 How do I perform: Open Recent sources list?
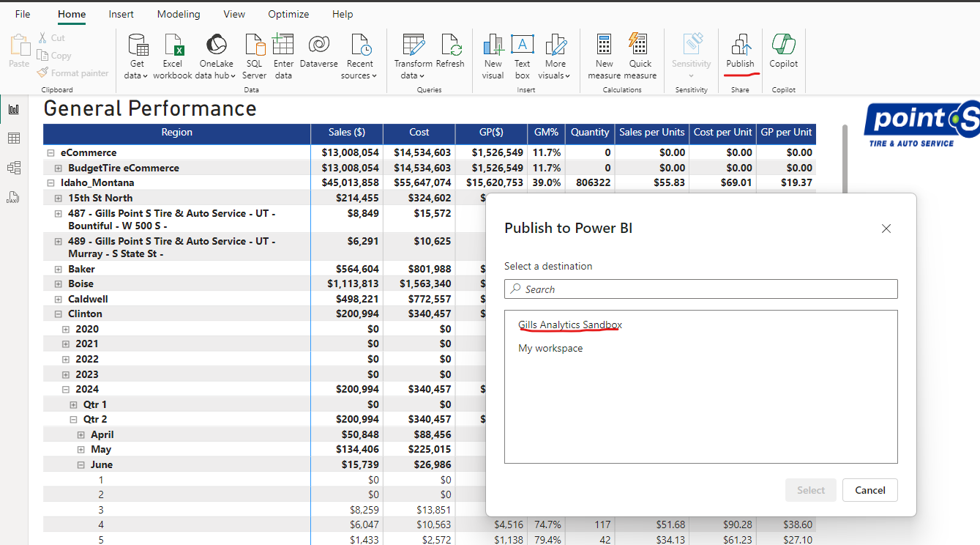tap(359, 56)
